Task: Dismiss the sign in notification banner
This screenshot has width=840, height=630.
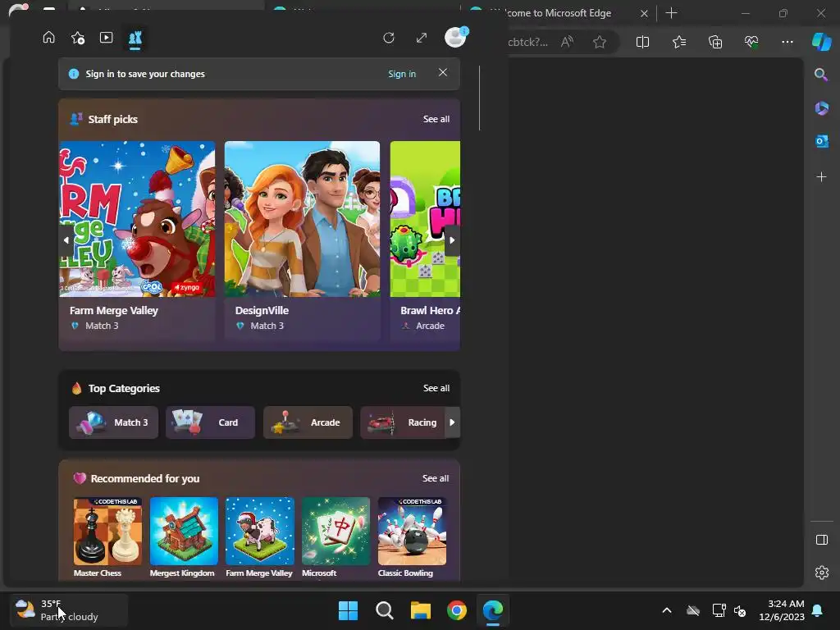Action: 442,72
